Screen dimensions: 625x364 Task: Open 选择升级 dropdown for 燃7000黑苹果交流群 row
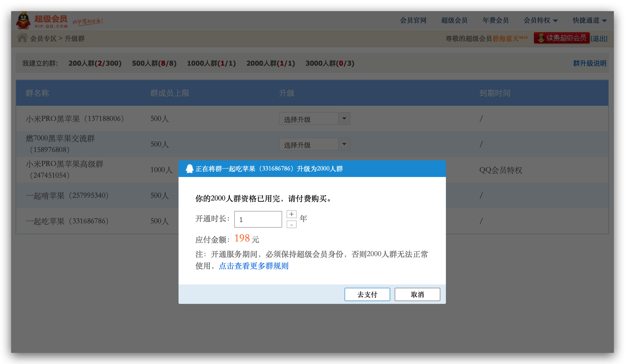tap(314, 144)
